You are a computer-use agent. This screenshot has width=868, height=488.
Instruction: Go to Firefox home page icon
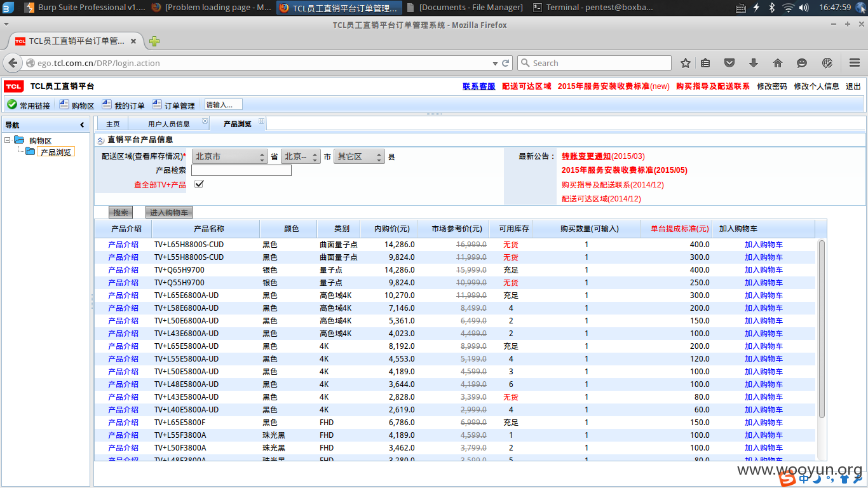[x=778, y=63]
